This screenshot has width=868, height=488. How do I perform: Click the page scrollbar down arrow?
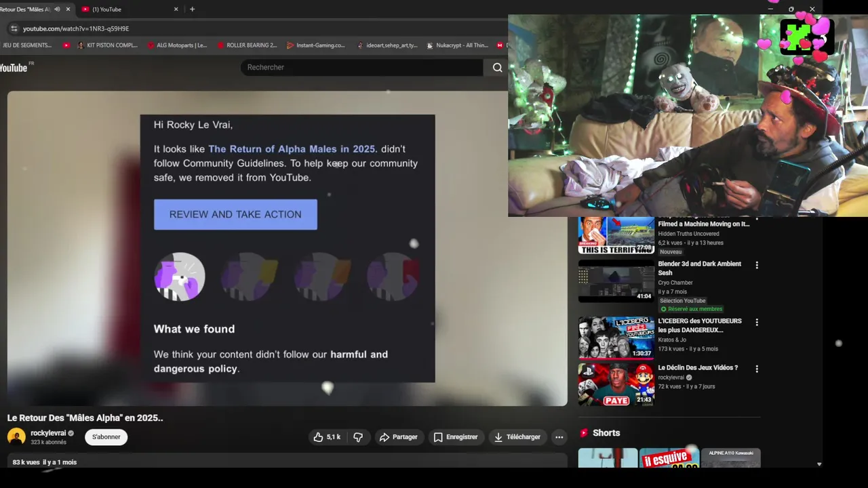pos(819,464)
